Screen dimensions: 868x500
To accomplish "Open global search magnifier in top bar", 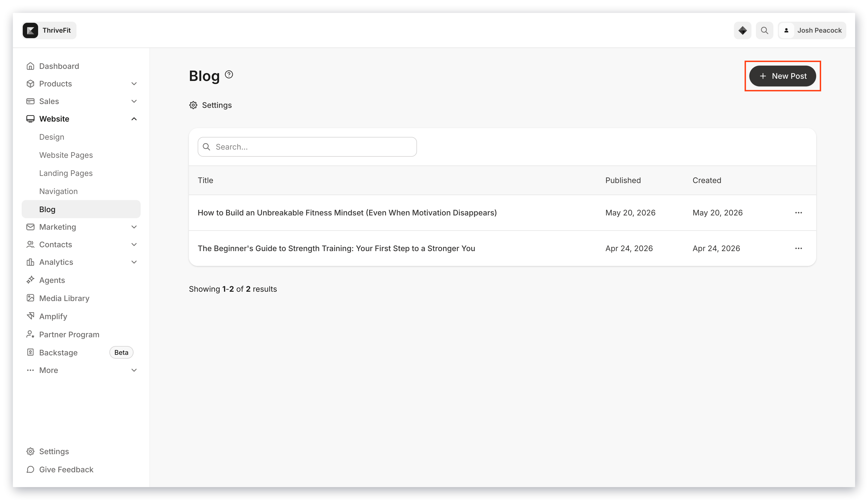I will 764,30.
